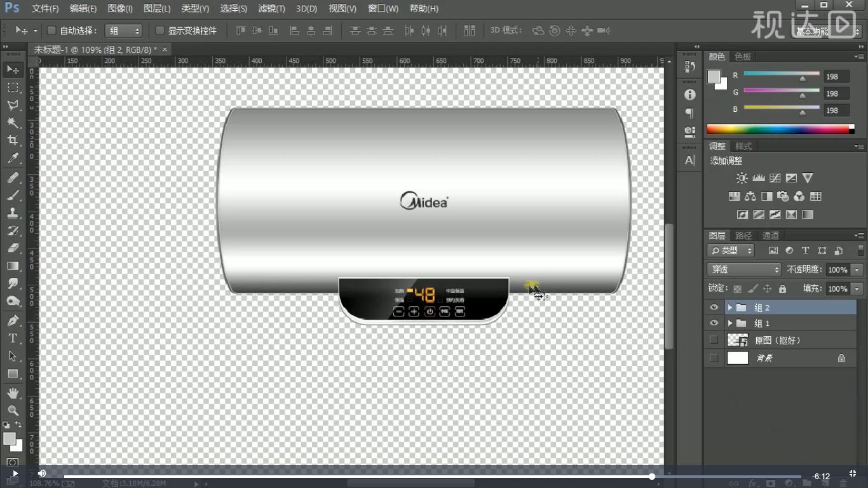Enable the 显示变换控件 checkbox
This screenshot has height=488, width=868.
pos(160,30)
